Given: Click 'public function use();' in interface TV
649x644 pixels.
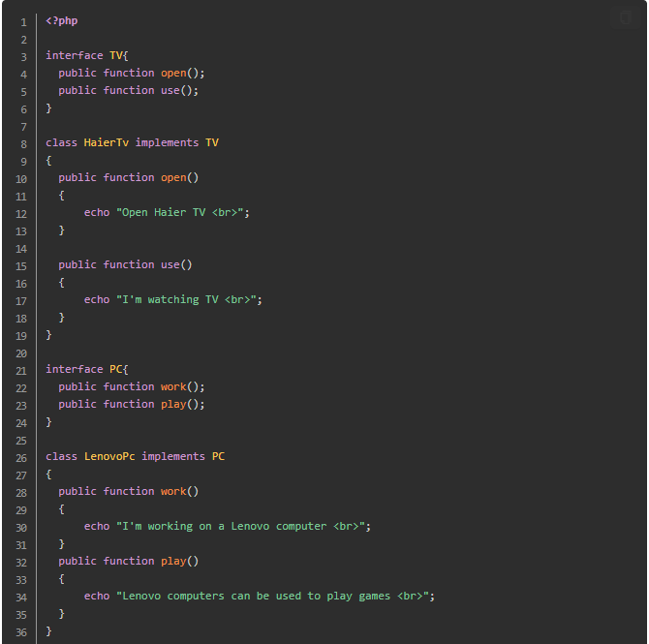Looking at the screenshot, I should coord(128,90).
